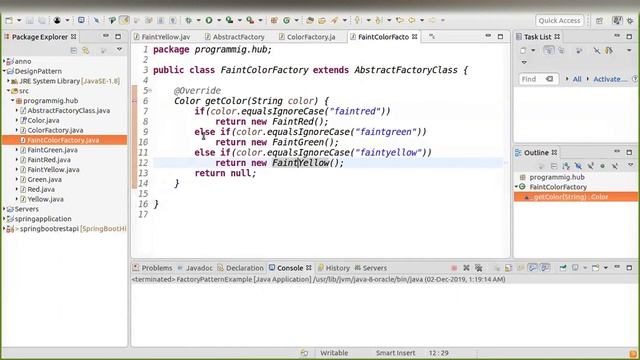Collapse the getColor method fold at line 5
This screenshot has height=360, width=640.
150,91
